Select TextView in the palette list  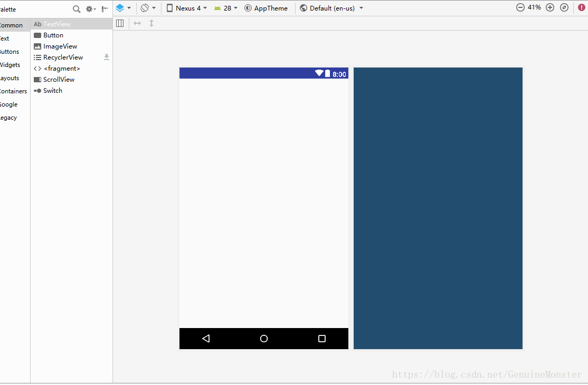[x=71, y=24]
